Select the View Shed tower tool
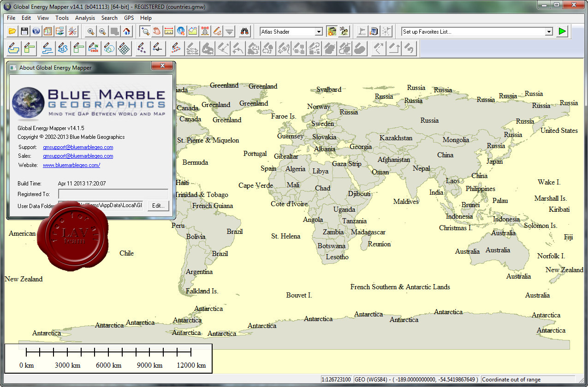The width and height of the screenshot is (588, 387). coord(205,31)
